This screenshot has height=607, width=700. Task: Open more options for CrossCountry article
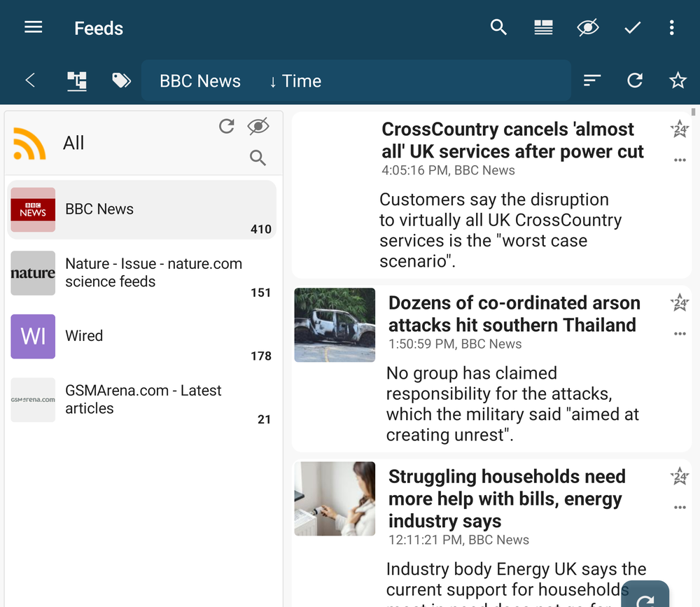(x=680, y=160)
